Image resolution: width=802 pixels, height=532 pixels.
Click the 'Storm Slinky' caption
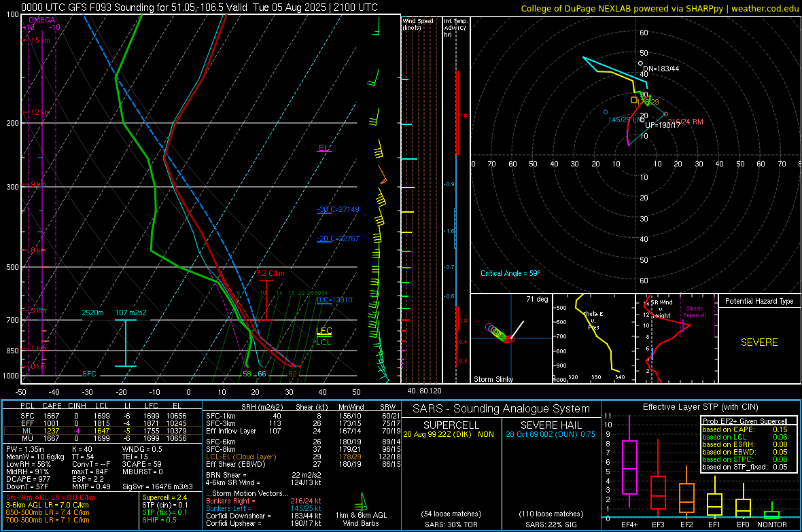[493, 379]
